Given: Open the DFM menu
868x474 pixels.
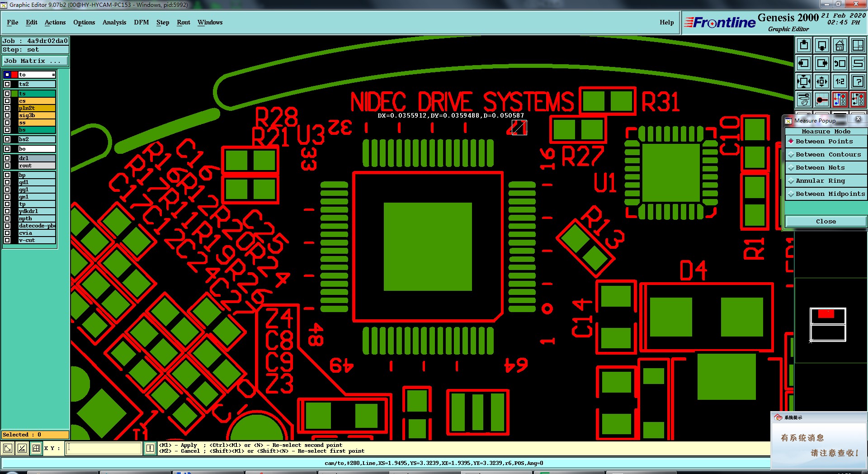Looking at the screenshot, I should 142,22.
